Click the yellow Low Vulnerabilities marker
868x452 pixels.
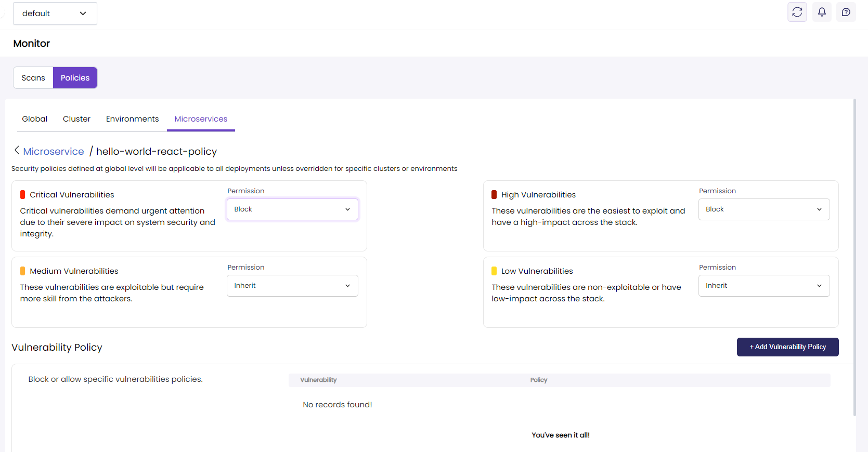pyautogui.click(x=494, y=271)
